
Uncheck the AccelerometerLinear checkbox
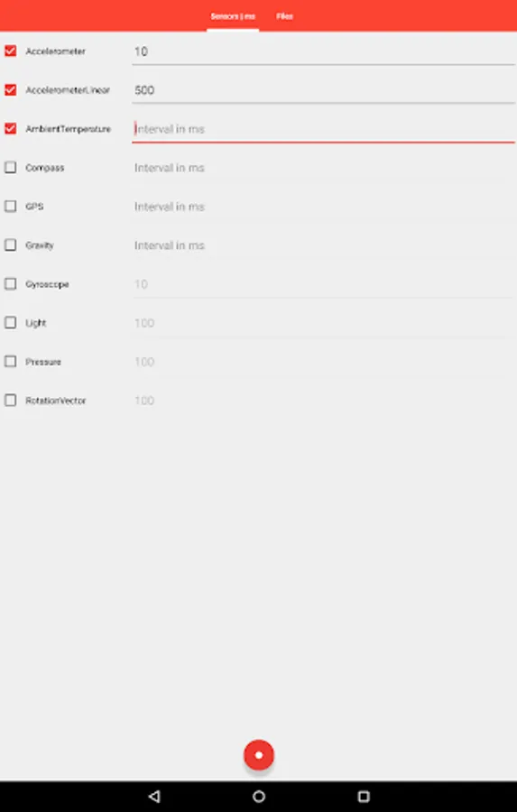tap(10, 89)
